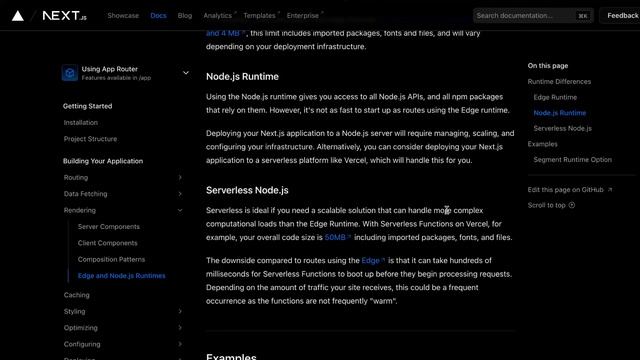Click Edit this page on GitHub
Screen dimensions: 640x360
tap(570, 190)
